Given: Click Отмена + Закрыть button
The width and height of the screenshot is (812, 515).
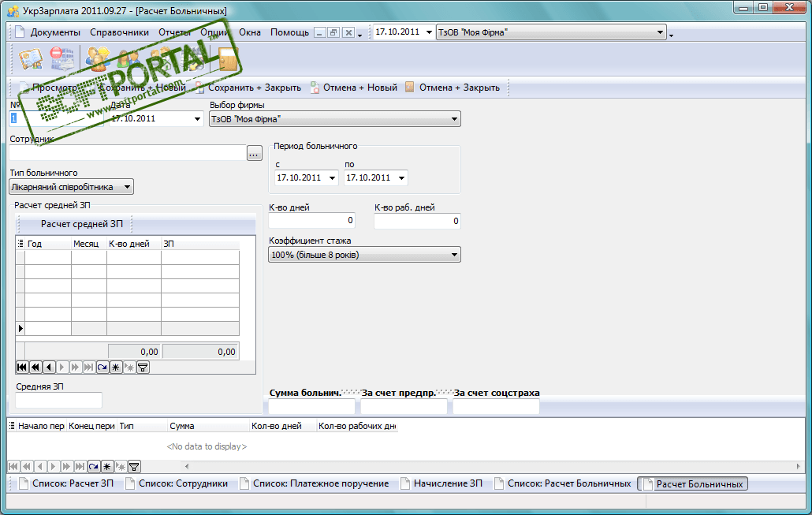Looking at the screenshot, I should pyautogui.click(x=453, y=88).
